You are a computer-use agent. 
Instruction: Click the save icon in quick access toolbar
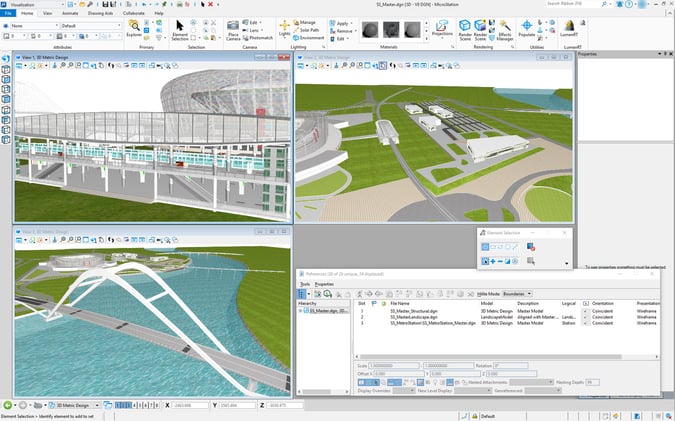click(x=105, y=4)
